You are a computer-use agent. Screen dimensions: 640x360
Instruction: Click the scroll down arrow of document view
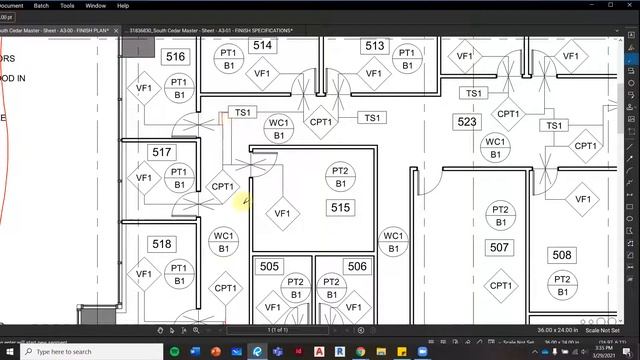point(620,322)
